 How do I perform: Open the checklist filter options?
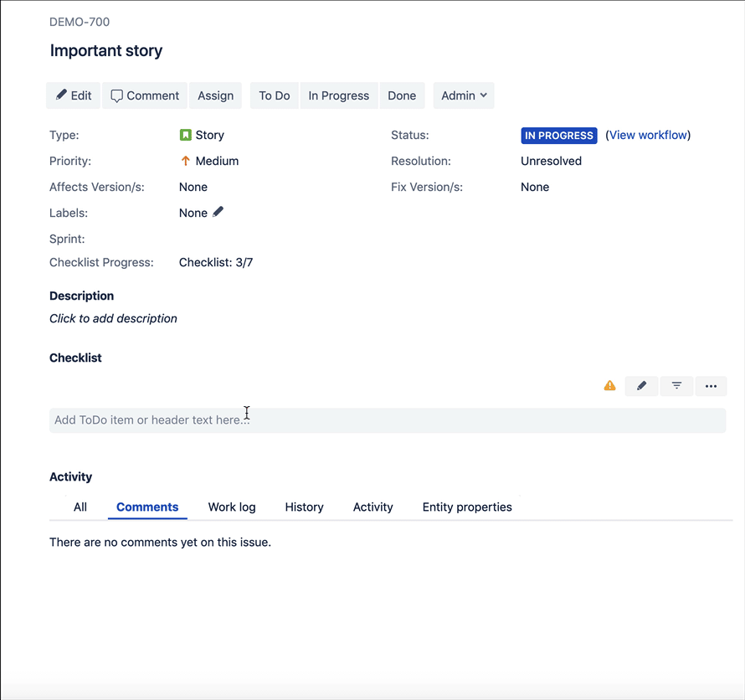pyautogui.click(x=676, y=386)
